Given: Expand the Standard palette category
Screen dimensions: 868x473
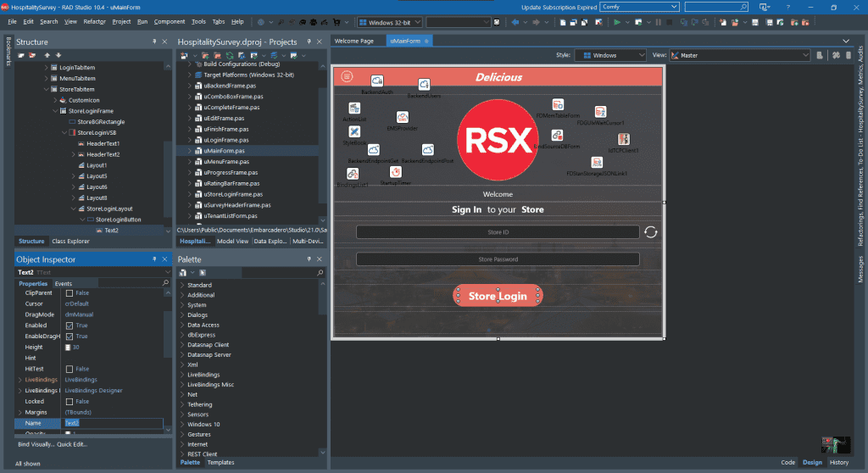Looking at the screenshot, I should pos(182,285).
